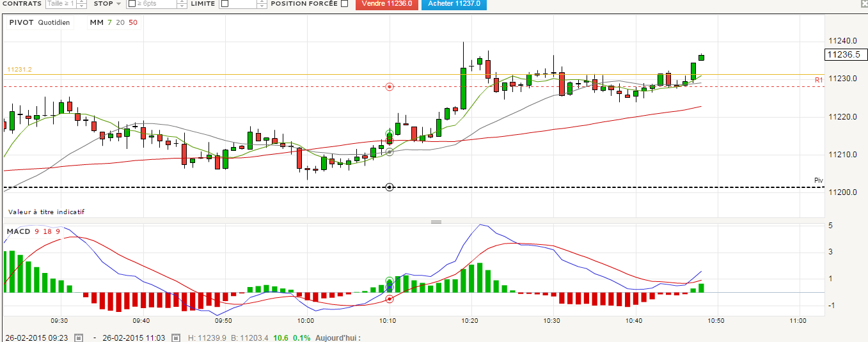This screenshot has height=342, width=868.
Task: Click the Aujourd'hui label in status bar
Action: tap(338, 337)
